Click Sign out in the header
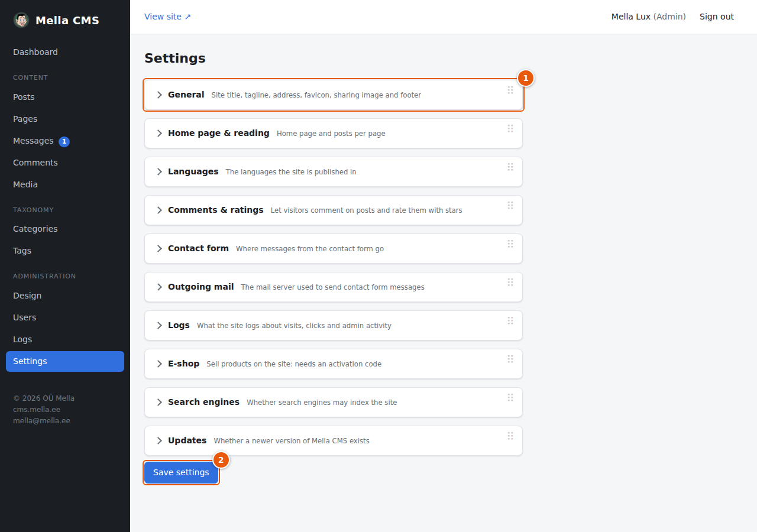Screen dimensions: 757x532 tap(717, 17)
